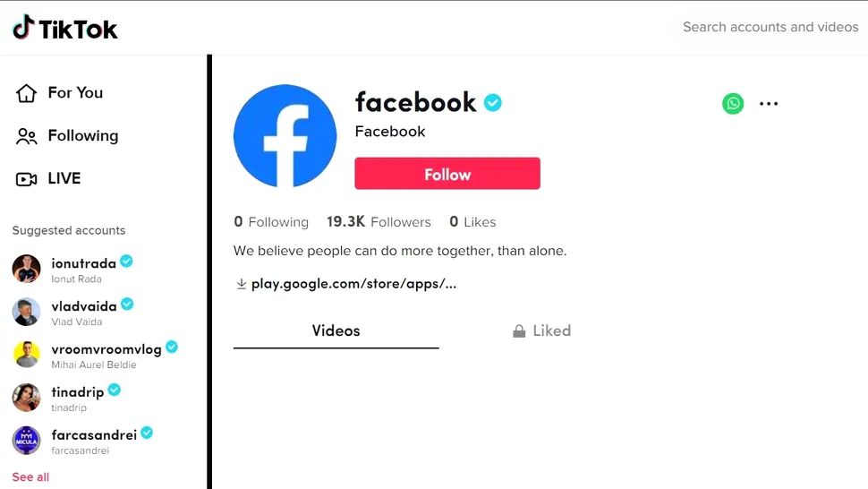Select tinadrip profile avatar
Screen dimensions: 868x489
pos(26,398)
